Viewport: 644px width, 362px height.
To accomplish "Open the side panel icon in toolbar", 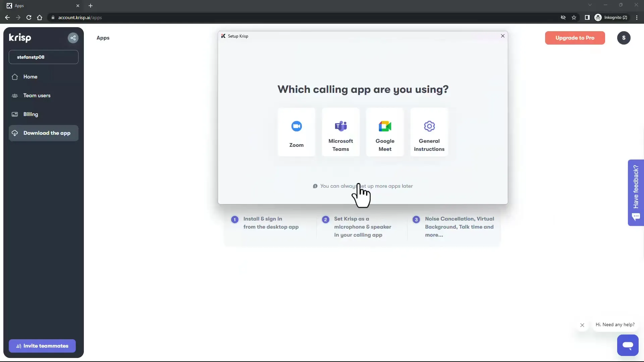I will point(587,17).
